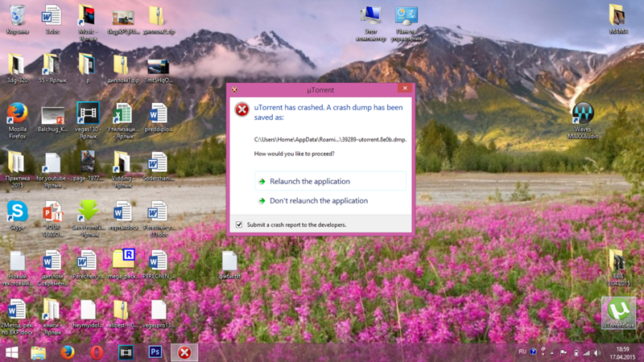Select the for youtube shortcut icon
This screenshot has height=362, width=644.
click(x=52, y=169)
